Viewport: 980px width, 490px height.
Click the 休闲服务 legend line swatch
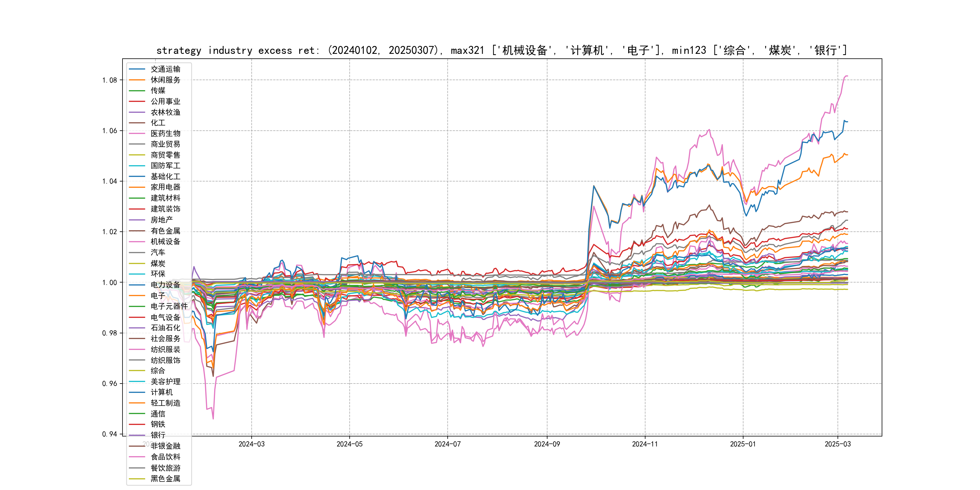137,80
